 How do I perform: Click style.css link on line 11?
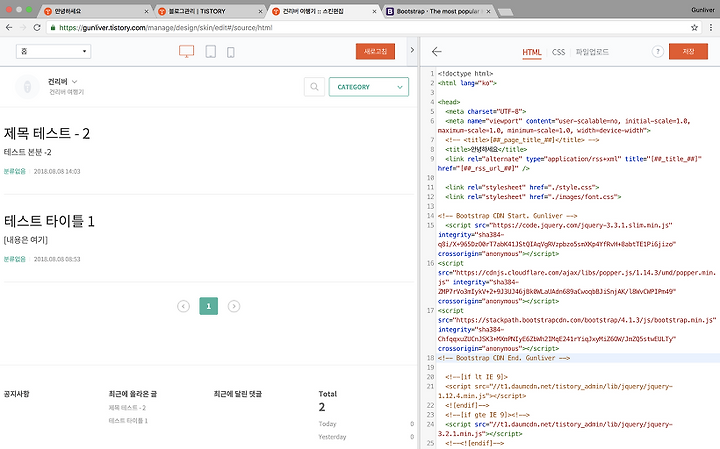(x=522, y=187)
